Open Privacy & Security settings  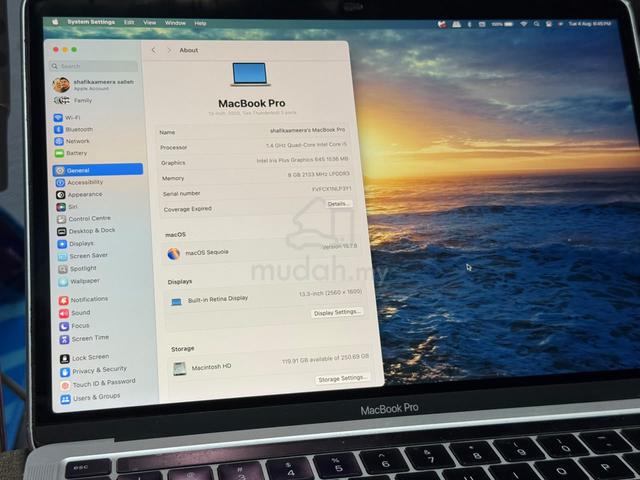coord(94,371)
